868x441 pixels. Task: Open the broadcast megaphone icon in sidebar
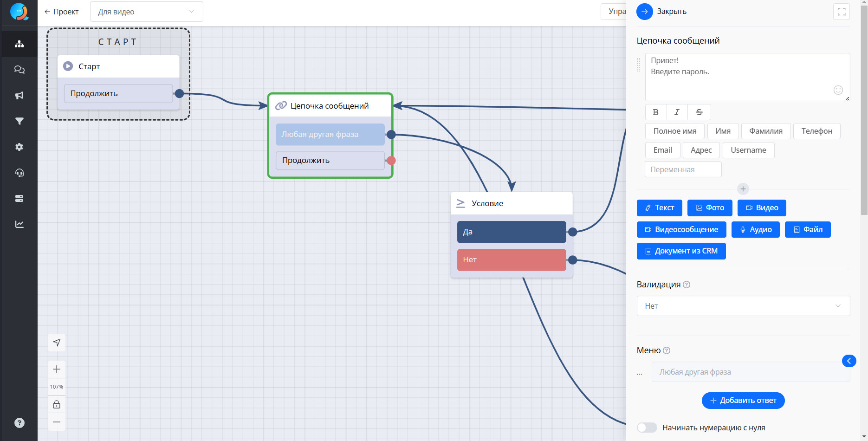[x=19, y=96]
